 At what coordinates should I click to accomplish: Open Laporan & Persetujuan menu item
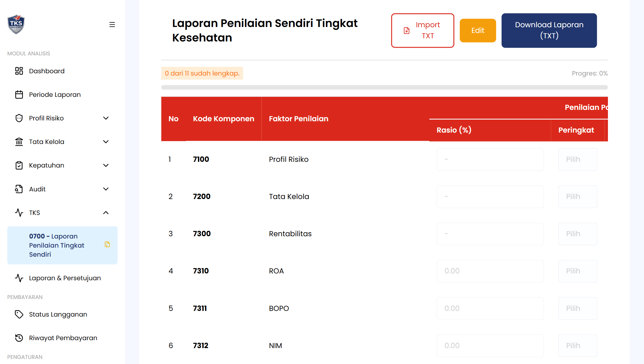click(65, 278)
